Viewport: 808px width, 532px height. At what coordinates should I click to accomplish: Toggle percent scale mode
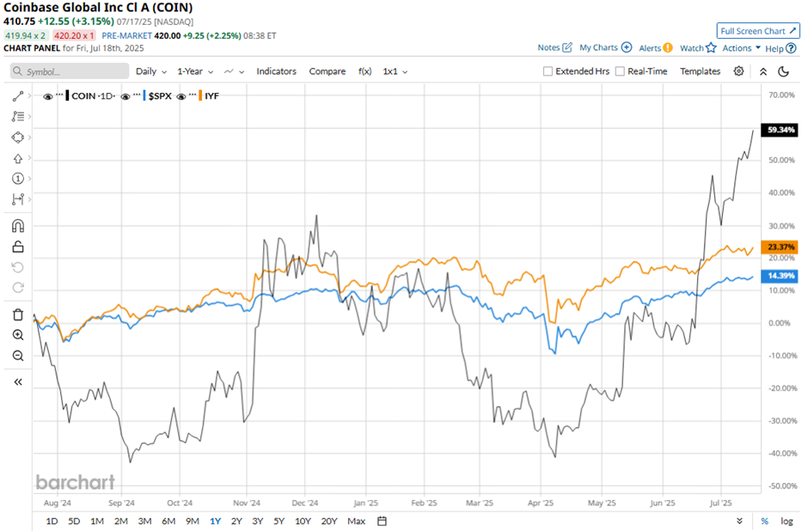(765, 521)
